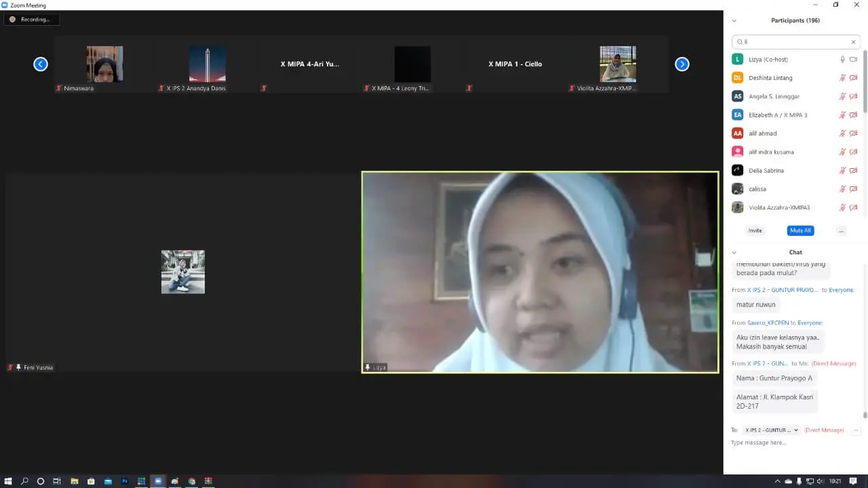The height and width of the screenshot is (488, 868).
Task: Open Chrome from taskbar
Action: [x=192, y=481]
